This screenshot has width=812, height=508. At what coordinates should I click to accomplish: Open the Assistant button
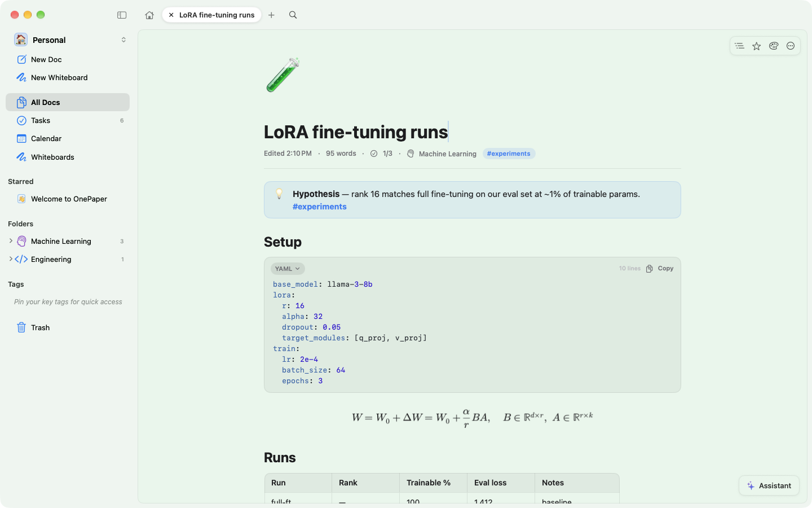tap(769, 485)
